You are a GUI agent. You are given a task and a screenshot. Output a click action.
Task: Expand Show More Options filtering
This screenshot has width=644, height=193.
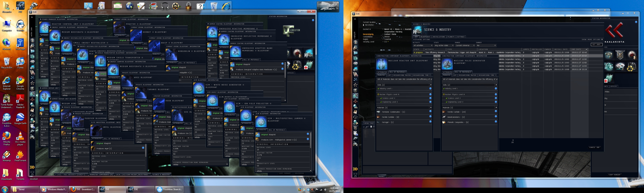(x=592, y=39)
